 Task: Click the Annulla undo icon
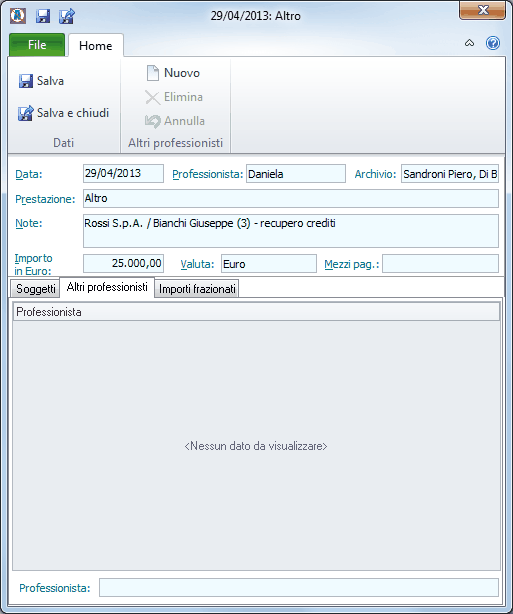click(152, 121)
